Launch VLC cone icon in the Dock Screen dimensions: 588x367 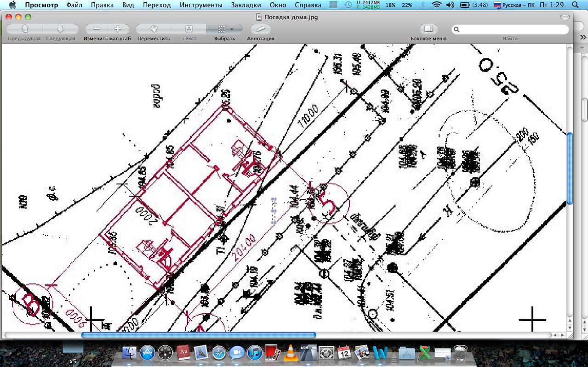(x=290, y=353)
